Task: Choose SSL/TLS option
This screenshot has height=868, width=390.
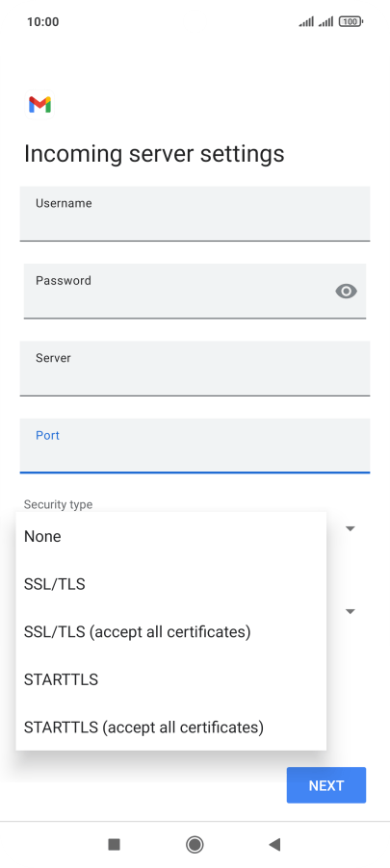Action: [x=171, y=584]
